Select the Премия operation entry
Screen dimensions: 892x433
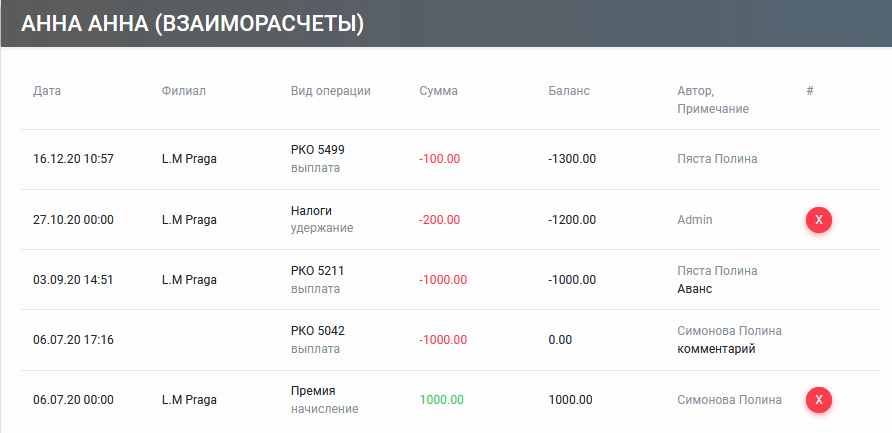[314, 391]
